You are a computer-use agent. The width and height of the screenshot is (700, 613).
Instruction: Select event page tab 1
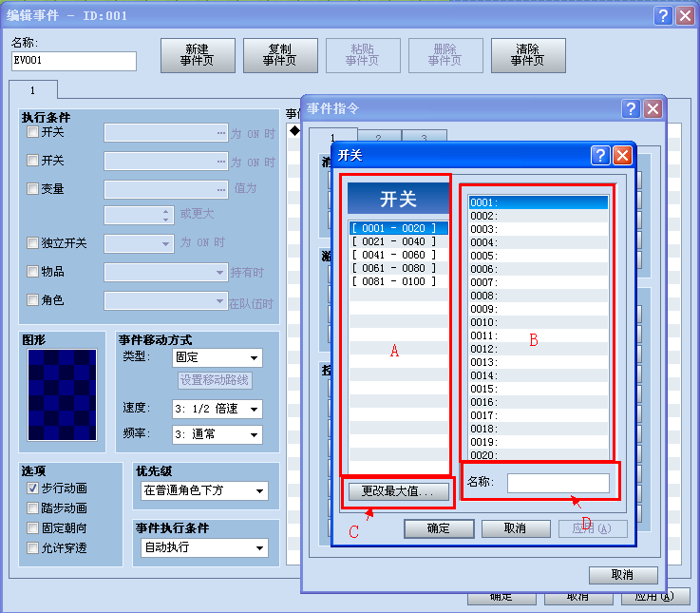point(32,90)
